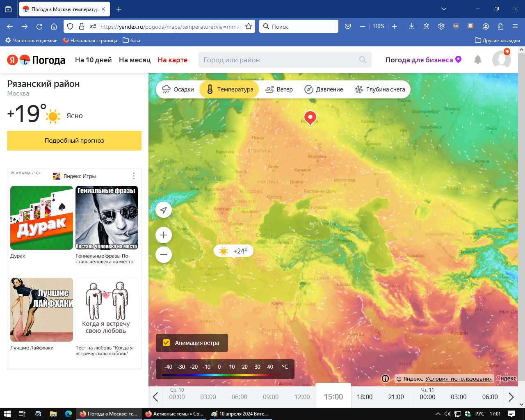Click the search magnifier in city field
Image resolution: width=525 pixels, height=420 pixels.
point(363,60)
